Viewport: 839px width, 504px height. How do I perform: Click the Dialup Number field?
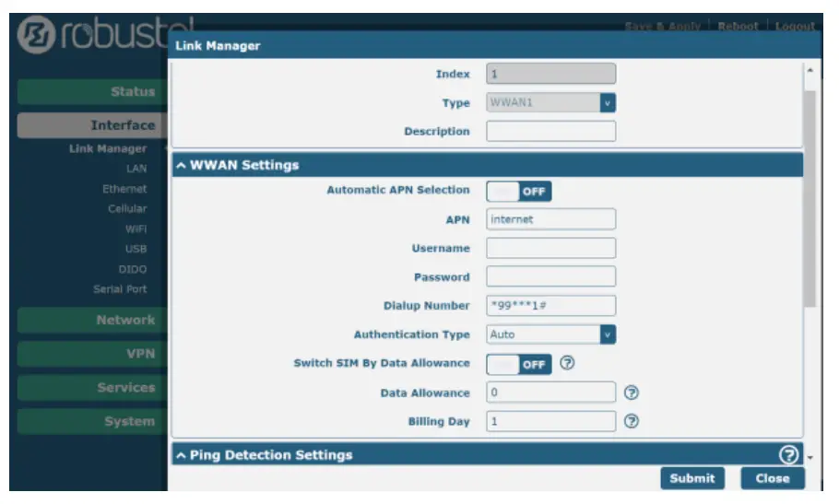(x=550, y=306)
